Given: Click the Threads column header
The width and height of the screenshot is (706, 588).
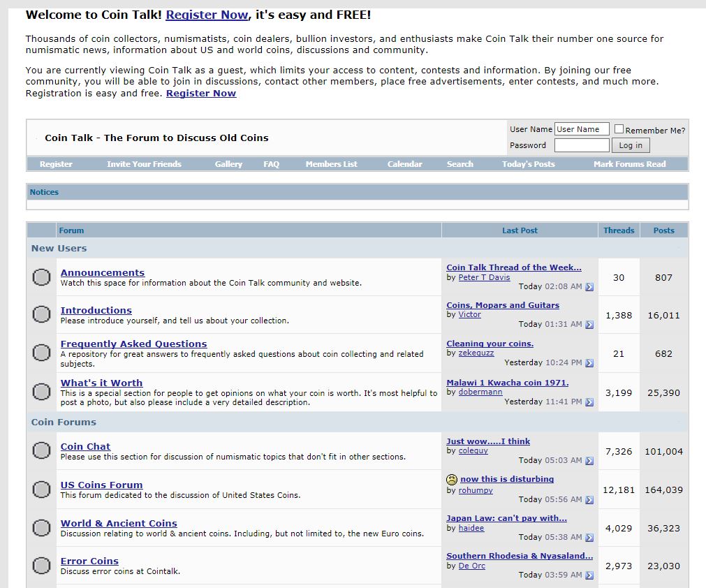Looking at the screenshot, I should point(619,230).
